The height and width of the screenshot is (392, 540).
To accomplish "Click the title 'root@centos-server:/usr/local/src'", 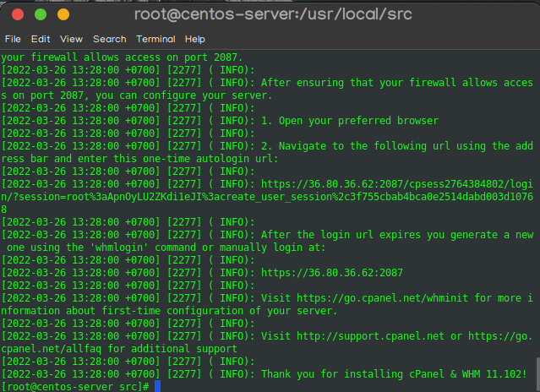I will pyautogui.click(x=273, y=14).
